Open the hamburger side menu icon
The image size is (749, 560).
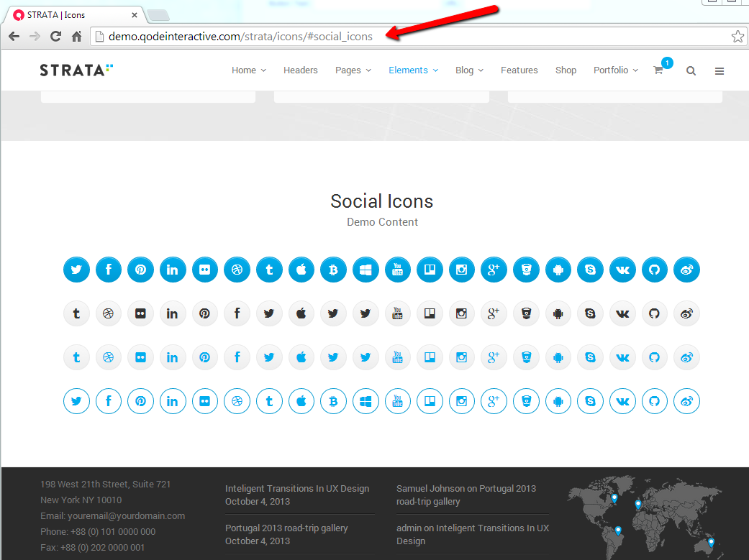(x=720, y=70)
